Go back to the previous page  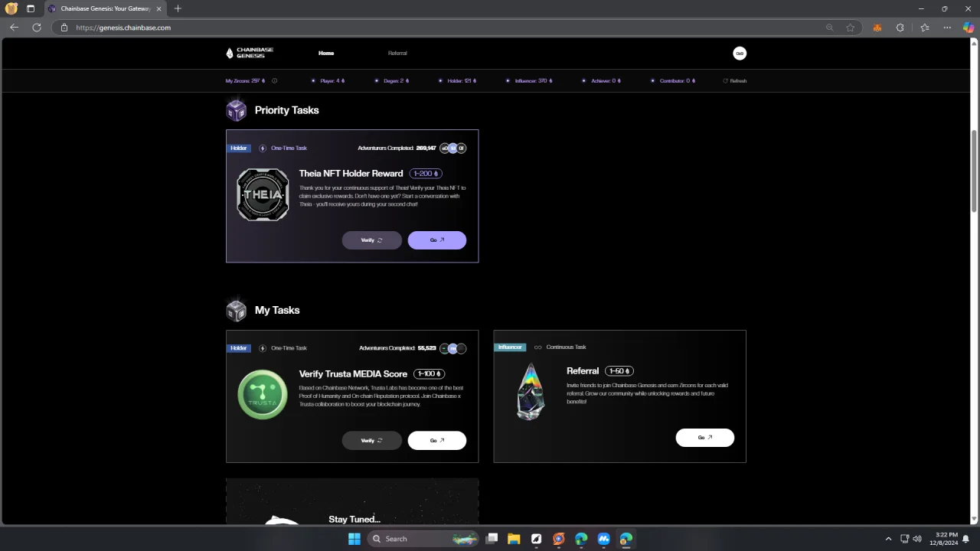[14, 28]
